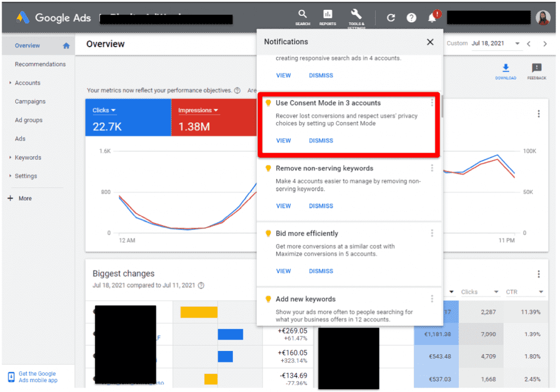
Task: Open three-dot menu on Remove non-serving keywords
Action: [432, 168]
